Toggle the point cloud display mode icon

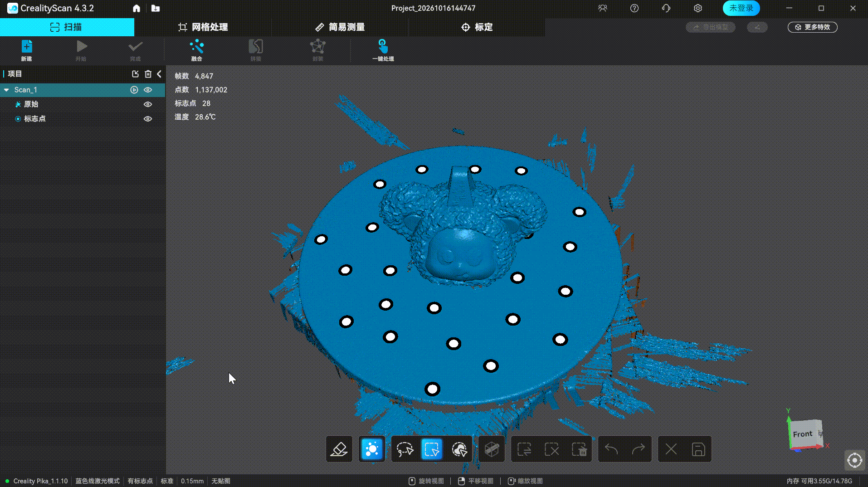pos(371,449)
